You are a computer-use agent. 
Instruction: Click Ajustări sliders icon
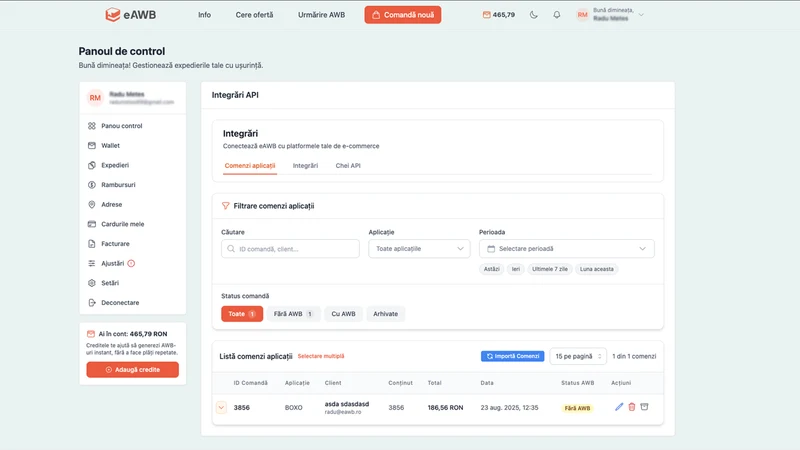pyautogui.click(x=92, y=263)
